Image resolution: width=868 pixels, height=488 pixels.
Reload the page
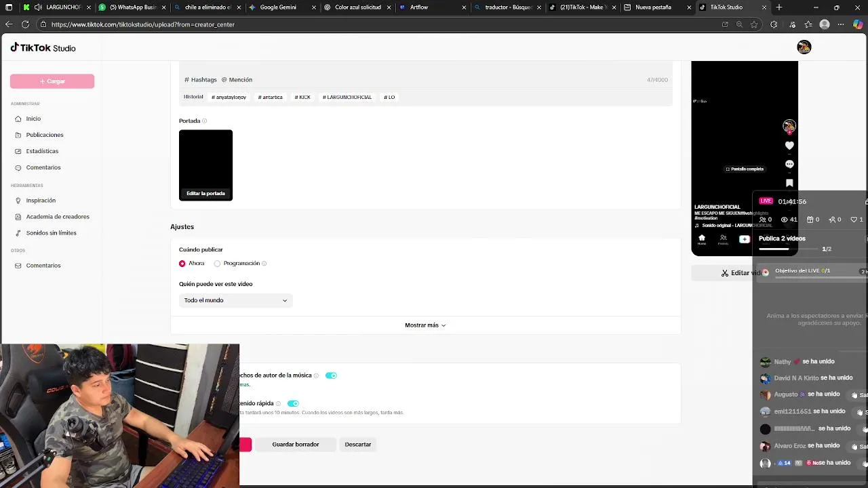point(25,24)
